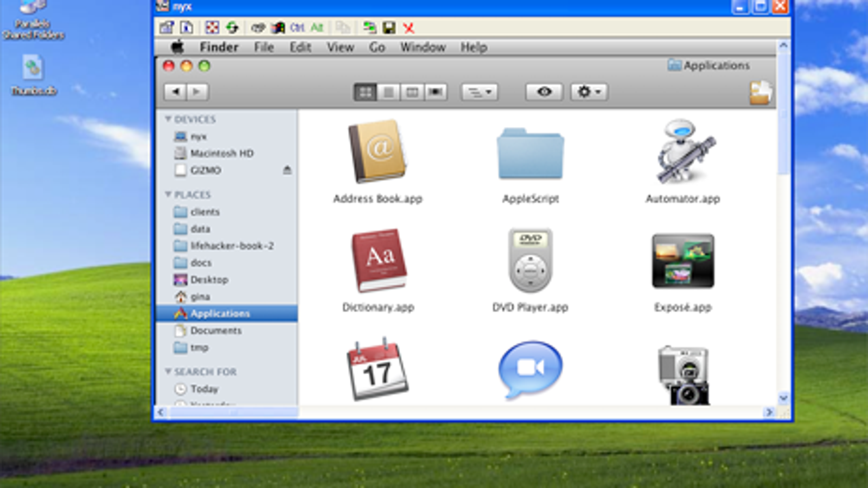This screenshot has height=488, width=868.
Task: Click the horizontal scrollbar right arrow
Action: click(769, 413)
